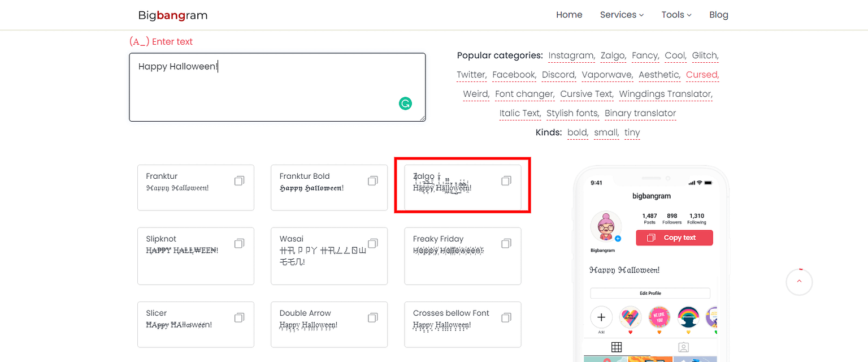This screenshot has height=362, width=868.
Task: Copy the Franktur styled text
Action: click(239, 181)
